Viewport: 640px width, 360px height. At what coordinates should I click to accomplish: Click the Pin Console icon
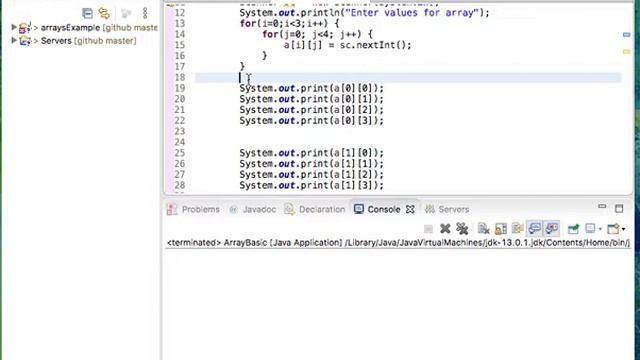click(573, 229)
